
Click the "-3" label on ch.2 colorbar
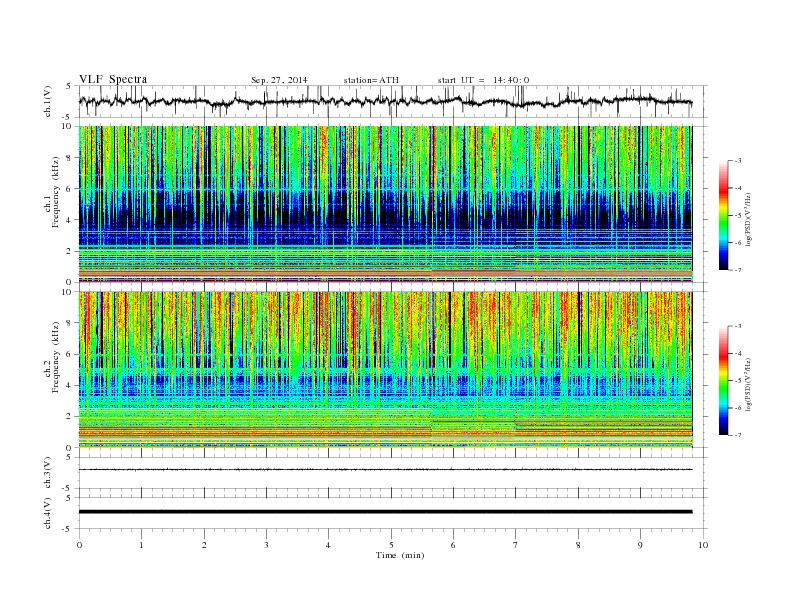pyautogui.click(x=737, y=326)
